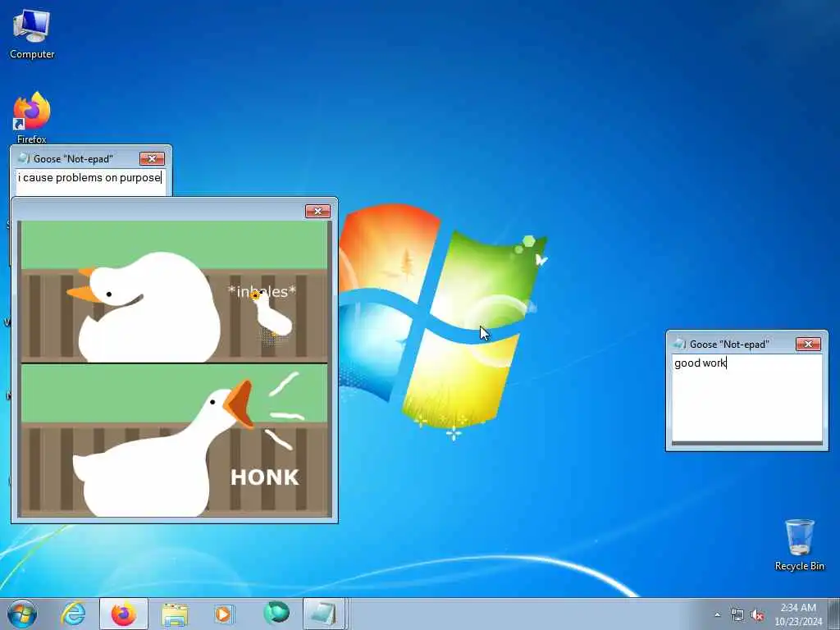Viewport: 840px width, 630px height.
Task: Close the "i cause problems" Not-epad window
Action: pos(152,158)
